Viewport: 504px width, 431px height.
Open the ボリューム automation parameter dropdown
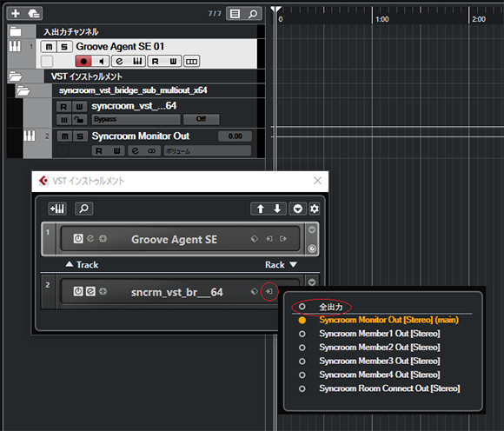pos(208,150)
